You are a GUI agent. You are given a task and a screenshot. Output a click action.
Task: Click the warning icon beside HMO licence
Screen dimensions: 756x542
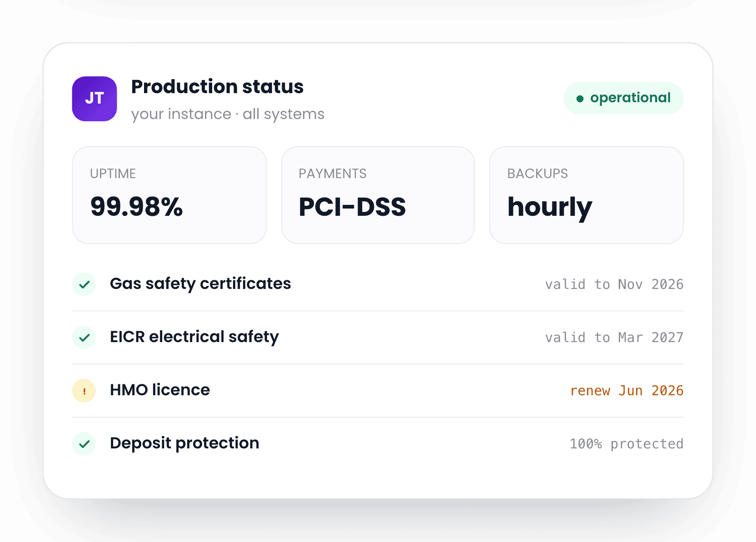(84, 391)
